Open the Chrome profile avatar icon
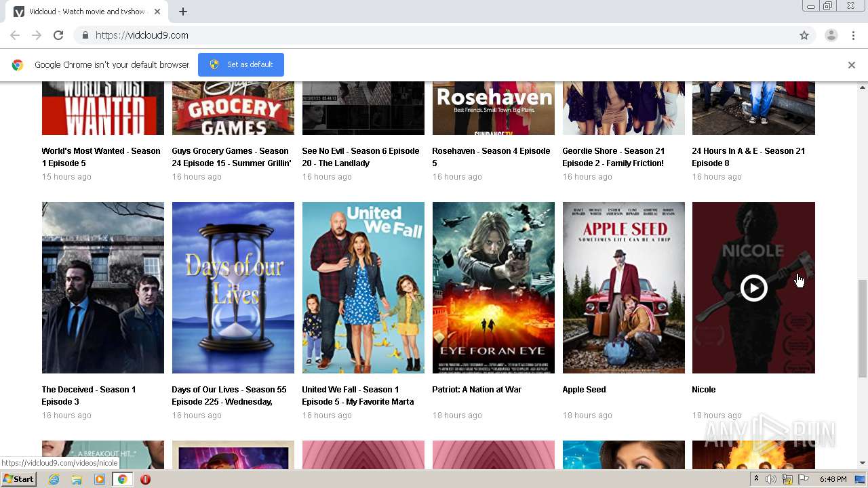 coord(831,35)
